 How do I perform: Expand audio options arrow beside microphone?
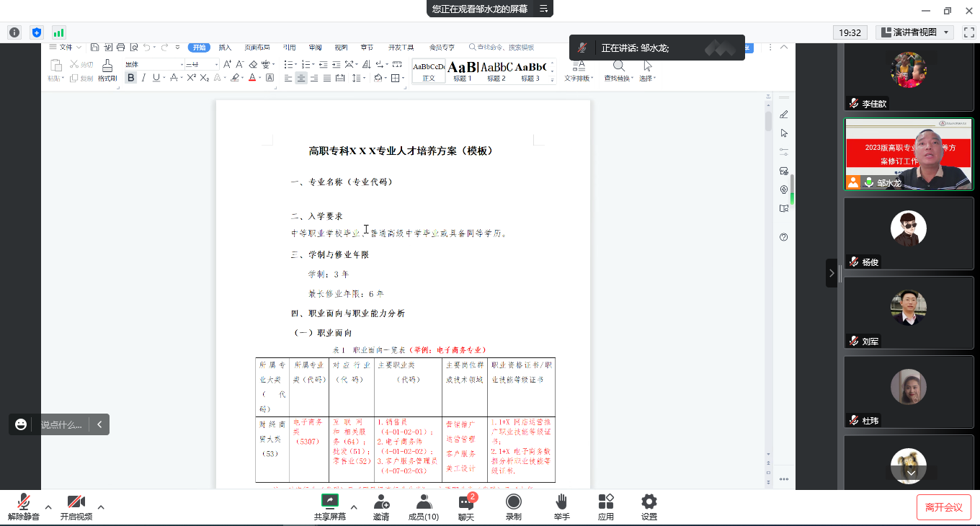click(48, 507)
